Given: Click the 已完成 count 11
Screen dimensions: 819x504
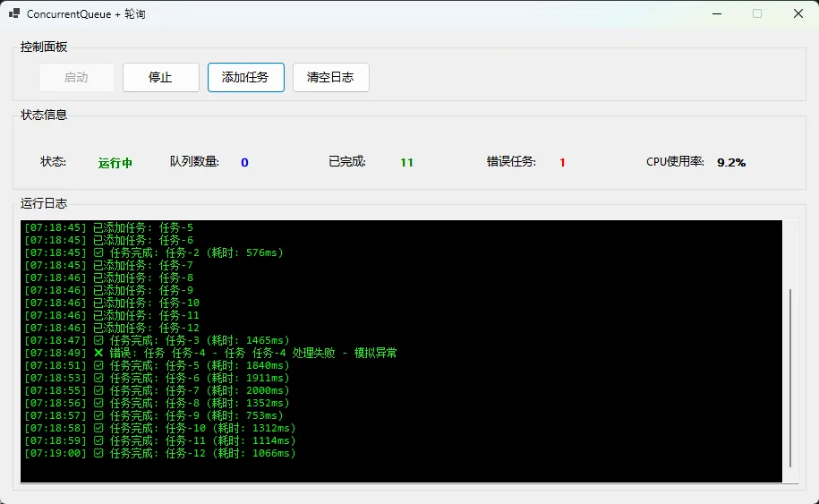Looking at the screenshot, I should click(406, 163).
